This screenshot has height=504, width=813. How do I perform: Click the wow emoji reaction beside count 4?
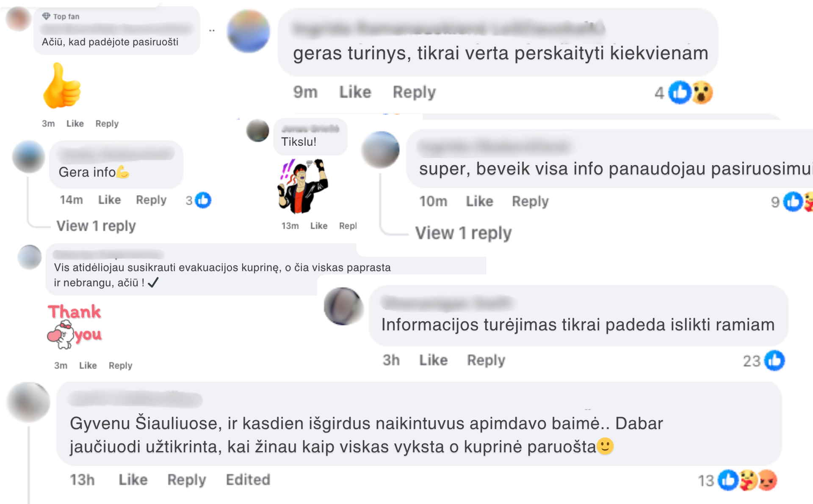pyautogui.click(x=702, y=92)
